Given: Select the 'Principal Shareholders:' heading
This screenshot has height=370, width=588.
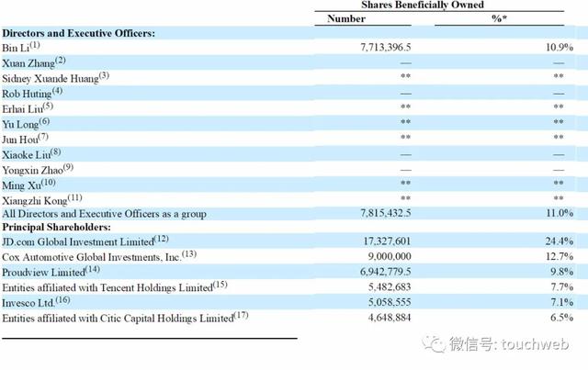Looking at the screenshot, I should click(56, 227).
